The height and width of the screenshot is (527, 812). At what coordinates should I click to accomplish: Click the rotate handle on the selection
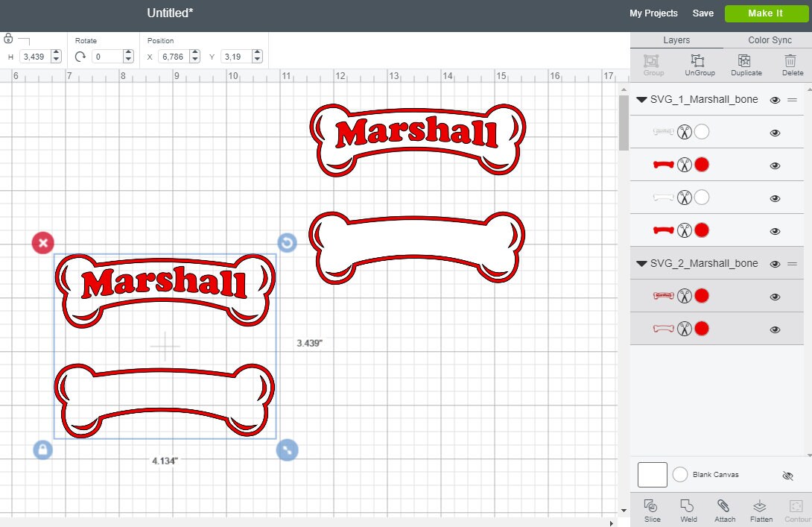tap(287, 242)
